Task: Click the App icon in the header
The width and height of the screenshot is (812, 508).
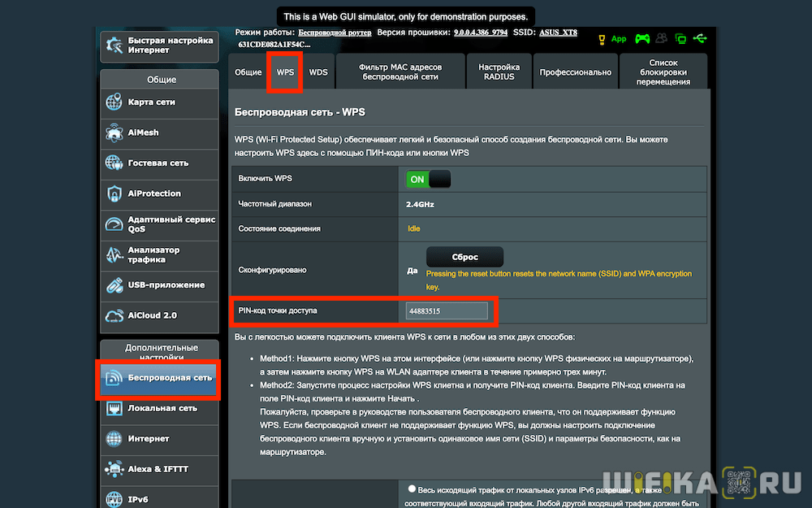Action: [618, 38]
